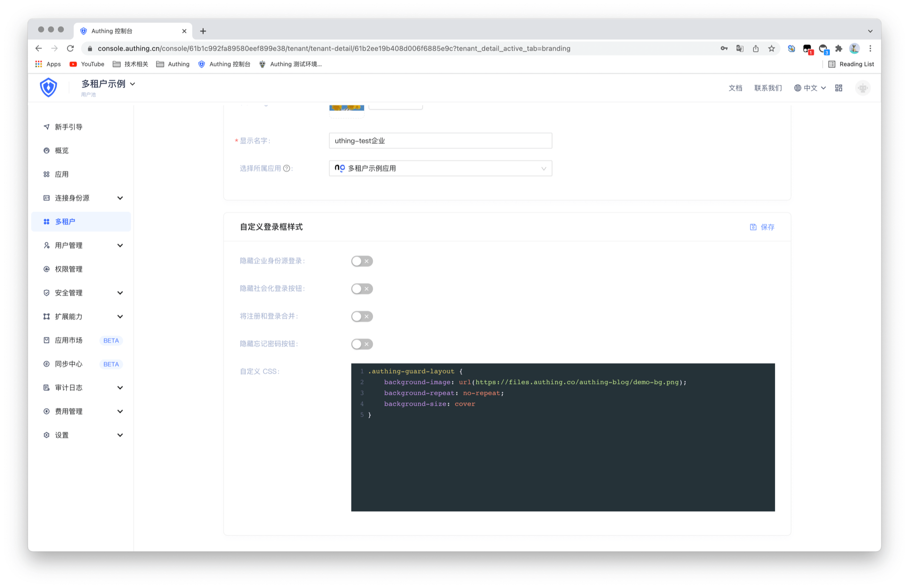The height and width of the screenshot is (588, 909).
Task: Open the 文档 link
Action: pos(735,88)
